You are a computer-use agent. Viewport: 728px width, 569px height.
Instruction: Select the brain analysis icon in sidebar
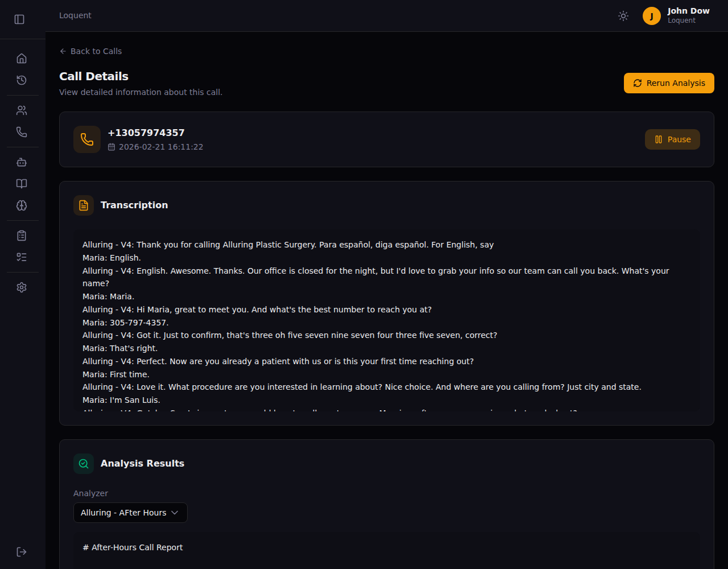[22, 205]
